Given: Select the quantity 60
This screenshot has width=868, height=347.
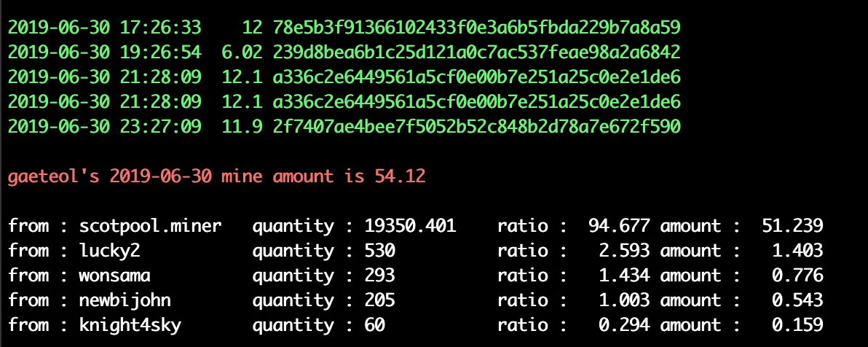Looking at the screenshot, I should [375, 325].
